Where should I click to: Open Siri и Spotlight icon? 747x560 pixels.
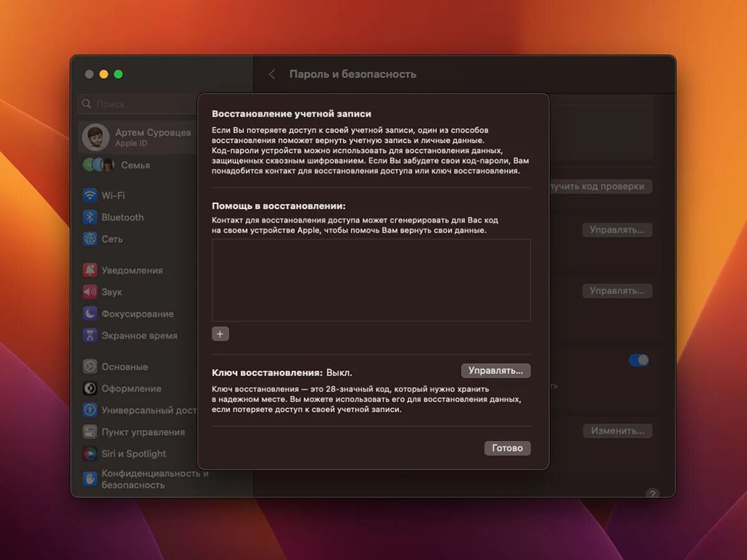[90, 454]
